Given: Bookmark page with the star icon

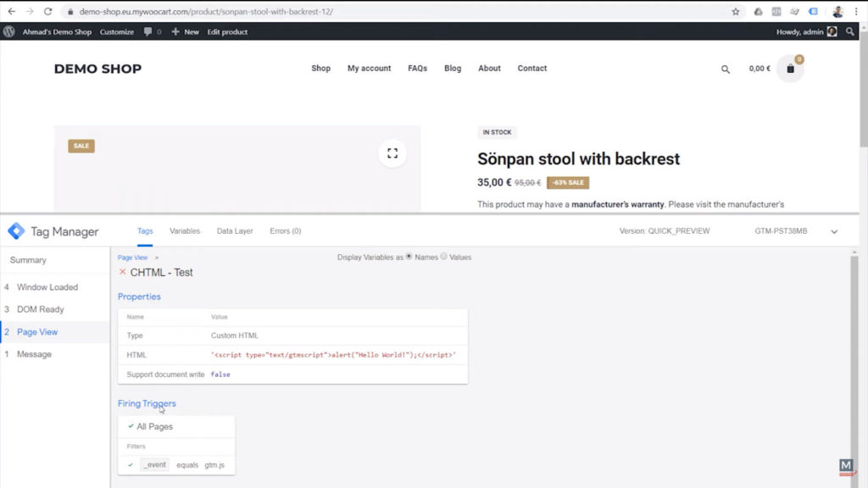Looking at the screenshot, I should coord(735,12).
